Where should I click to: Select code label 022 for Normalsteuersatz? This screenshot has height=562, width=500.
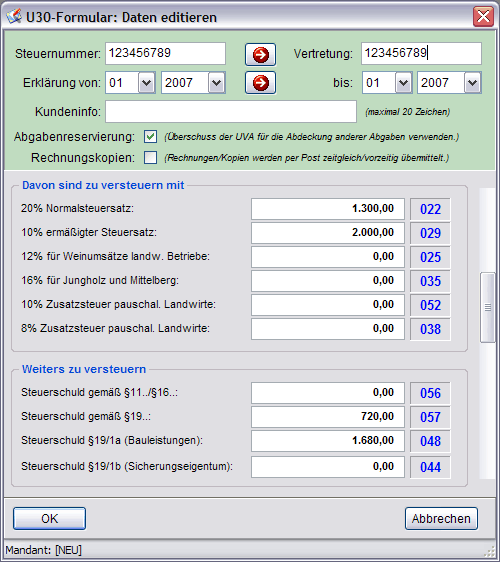coord(430,209)
